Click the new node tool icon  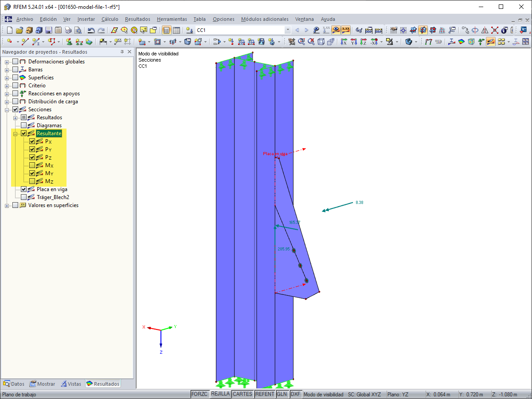(x=9, y=42)
